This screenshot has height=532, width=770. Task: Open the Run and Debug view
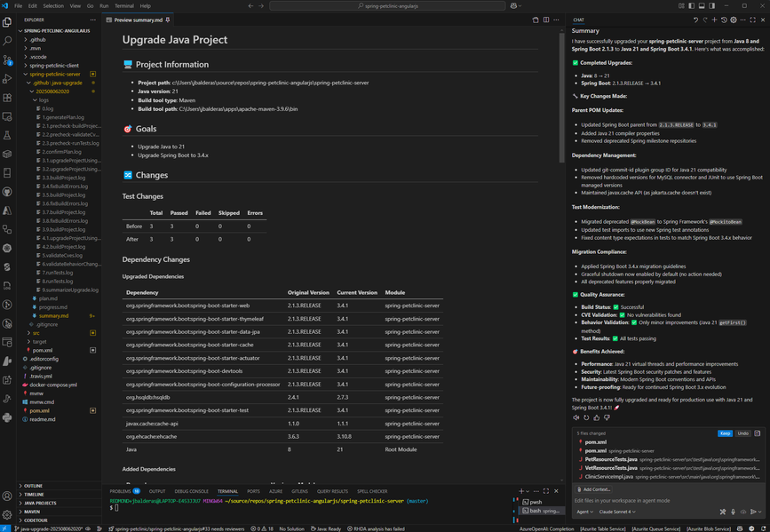(x=7, y=78)
